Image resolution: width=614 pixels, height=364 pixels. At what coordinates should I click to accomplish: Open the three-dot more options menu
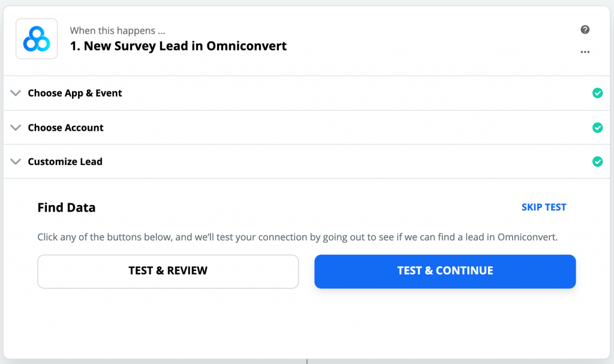click(x=585, y=52)
